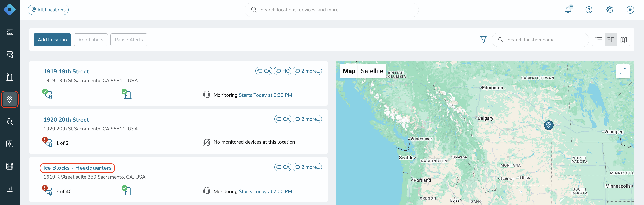Open the people search icon in sidebar
This screenshot has height=205, width=644.
click(x=10, y=122)
